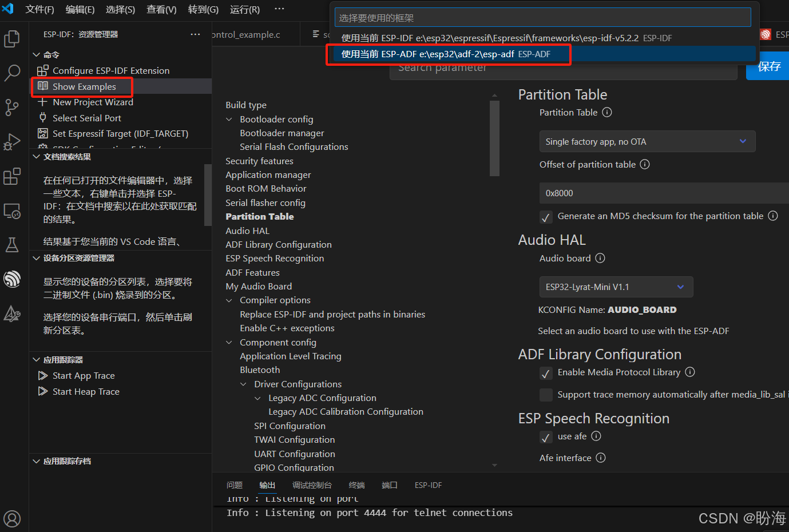Open the ESP-IDF Explorer Espressif icon
This screenshot has width=789, height=532.
pyautogui.click(x=12, y=279)
